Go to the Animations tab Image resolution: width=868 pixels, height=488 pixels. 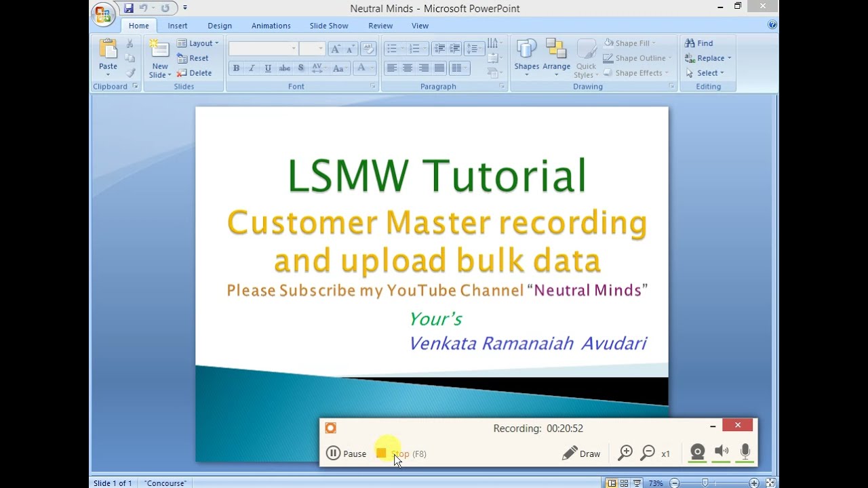[x=271, y=26]
